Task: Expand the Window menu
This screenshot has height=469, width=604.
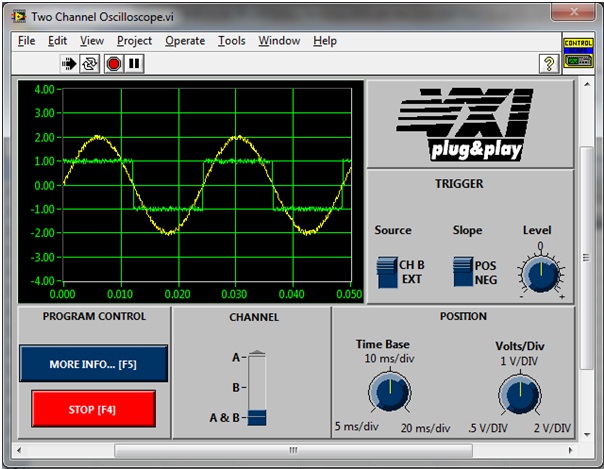Action: coord(279,41)
